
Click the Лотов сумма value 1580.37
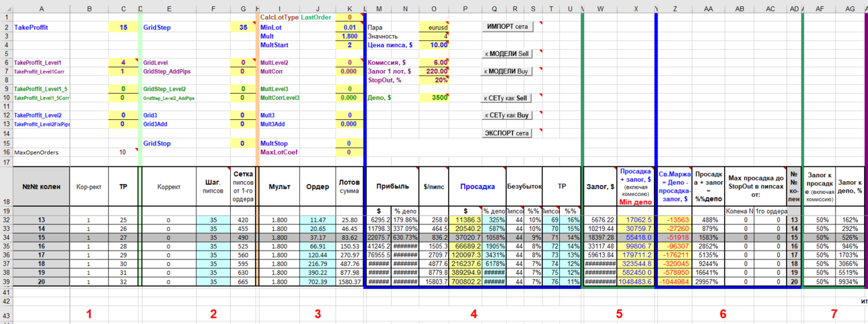click(349, 282)
